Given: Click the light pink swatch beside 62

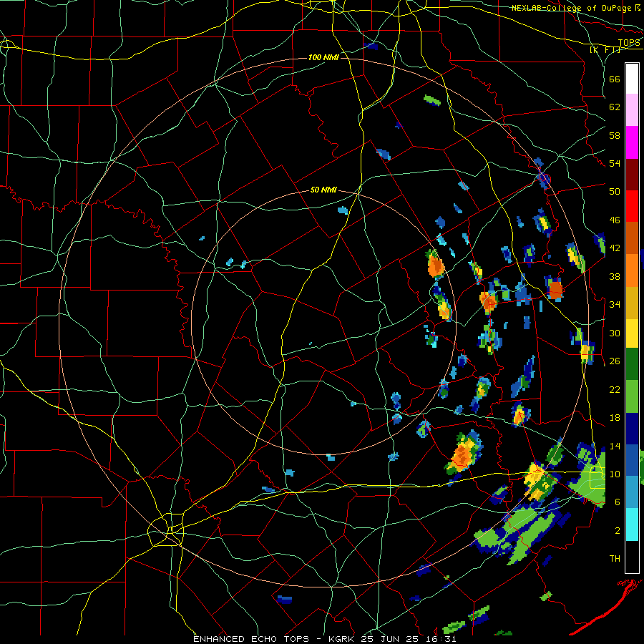Looking at the screenshot, I should [632, 109].
